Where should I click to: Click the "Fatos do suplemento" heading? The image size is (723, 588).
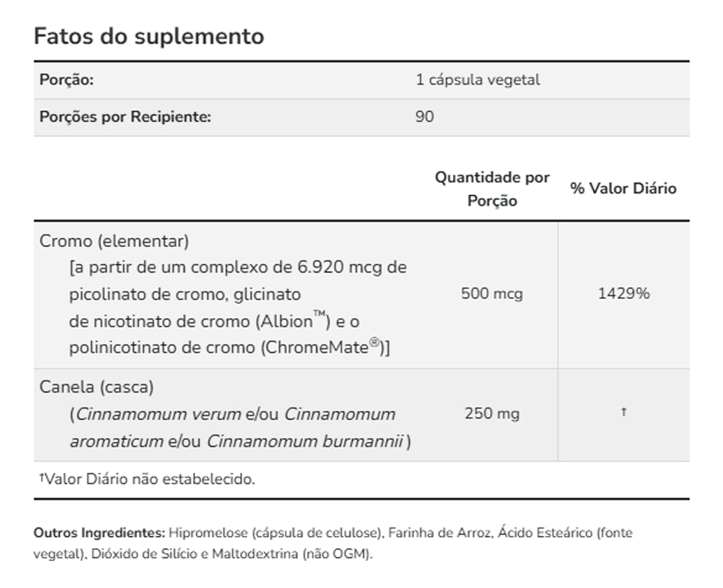point(149,36)
